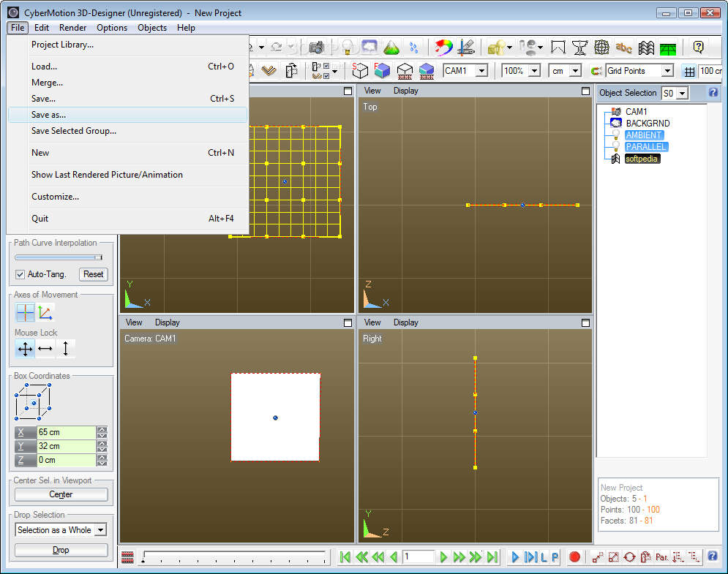Adjust the Path Curve Interpolation slider

59,257
